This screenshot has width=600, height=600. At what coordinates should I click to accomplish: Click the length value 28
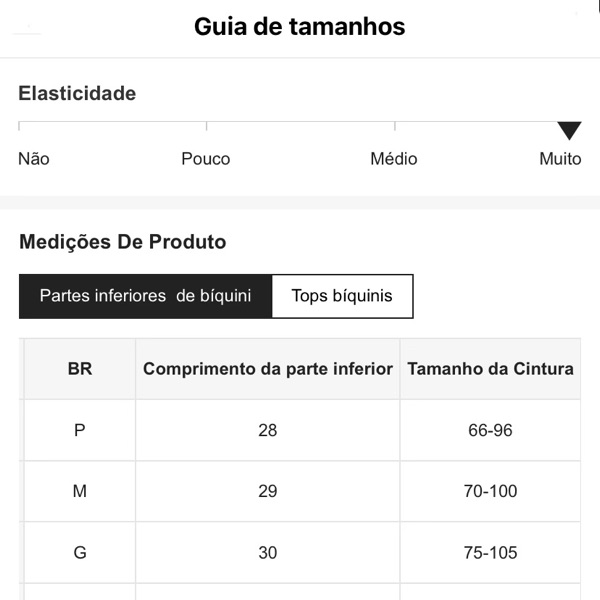268,431
